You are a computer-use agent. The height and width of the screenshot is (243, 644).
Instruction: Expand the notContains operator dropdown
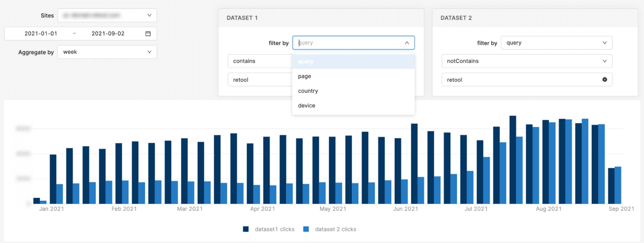pos(527,61)
